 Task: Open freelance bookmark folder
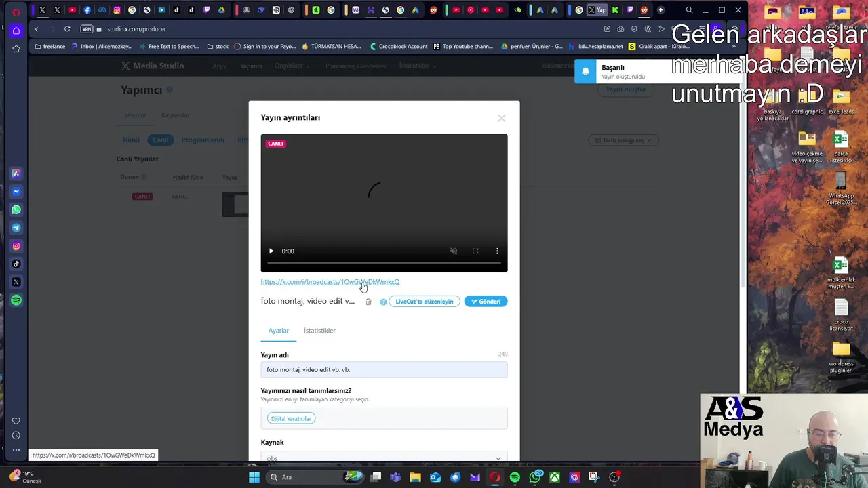click(x=50, y=47)
